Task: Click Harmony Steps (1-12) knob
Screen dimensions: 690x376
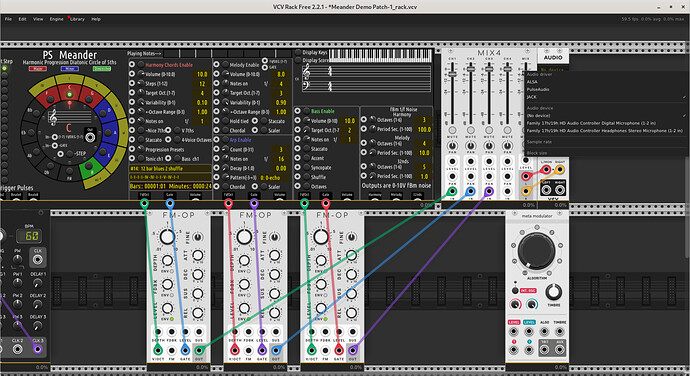Action: [x=141, y=83]
